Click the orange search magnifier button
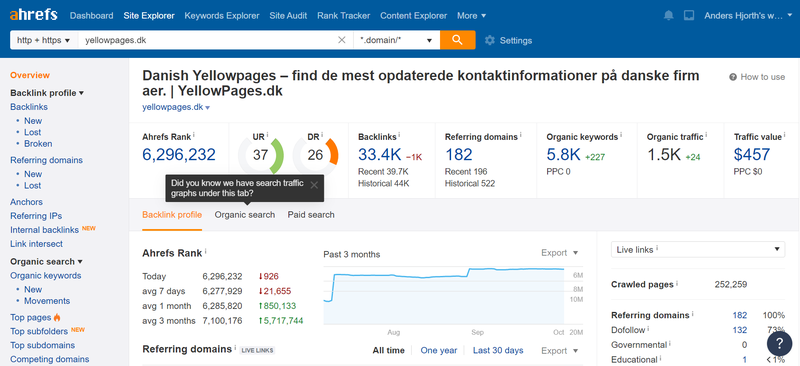Viewport: 800px width, 366px height. [x=457, y=40]
